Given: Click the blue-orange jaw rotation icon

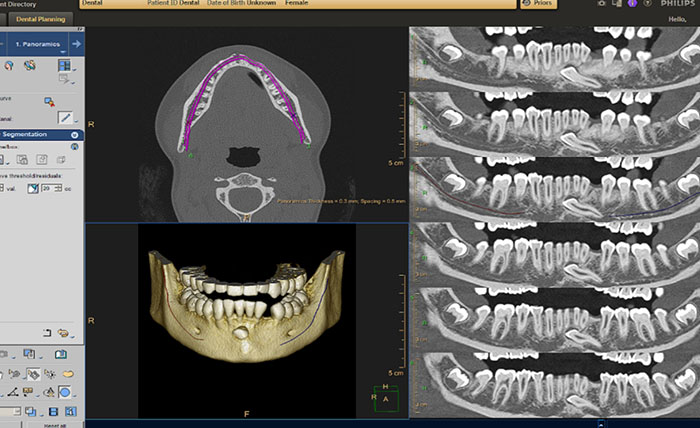Looking at the screenshot, I should coord(30,66).
